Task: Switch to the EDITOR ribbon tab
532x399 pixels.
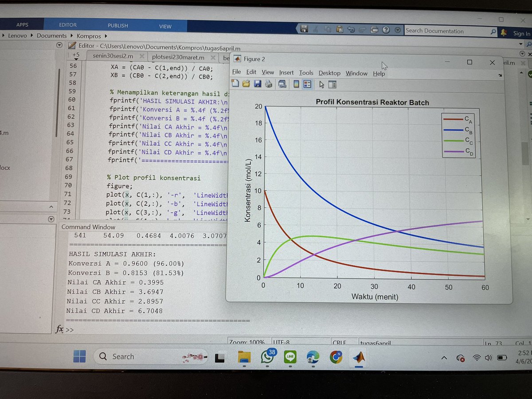Action: tap(68, 25)
